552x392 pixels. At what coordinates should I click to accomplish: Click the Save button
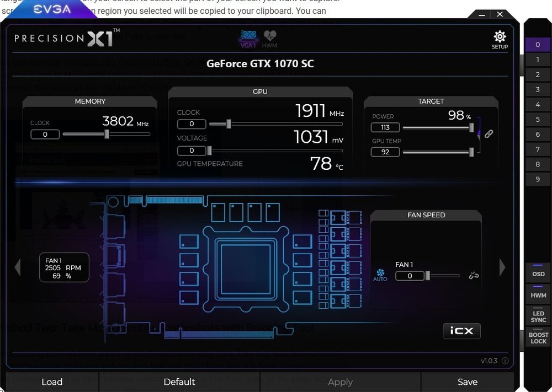pos(468,382)
